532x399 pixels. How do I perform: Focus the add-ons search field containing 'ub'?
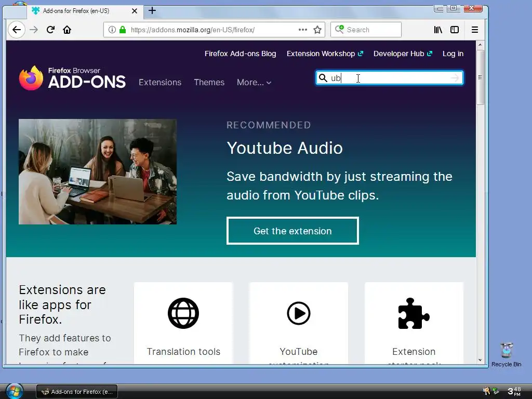390,78
